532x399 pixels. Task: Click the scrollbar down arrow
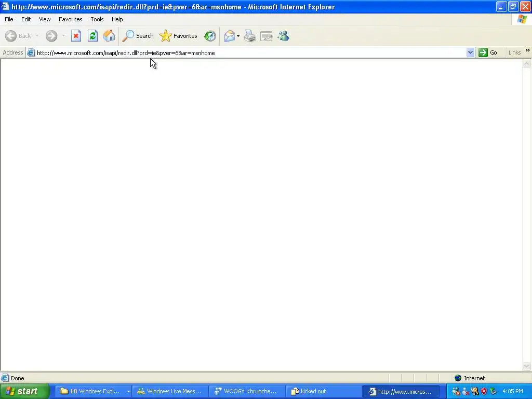527,366
